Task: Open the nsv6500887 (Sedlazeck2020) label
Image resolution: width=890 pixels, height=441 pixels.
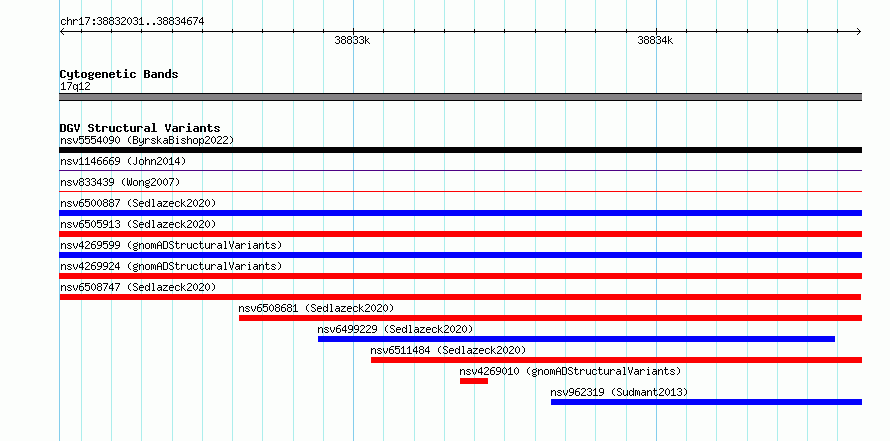Action: pyautogui.click(x=138, y=203)
